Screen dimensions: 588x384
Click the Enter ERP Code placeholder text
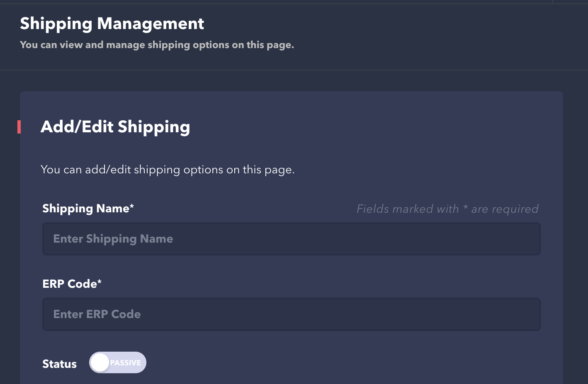coord(97,314)
